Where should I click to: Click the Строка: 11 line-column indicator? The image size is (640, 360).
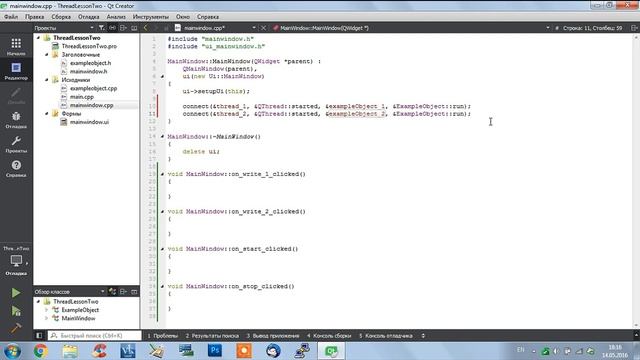[x=592, y=28]
